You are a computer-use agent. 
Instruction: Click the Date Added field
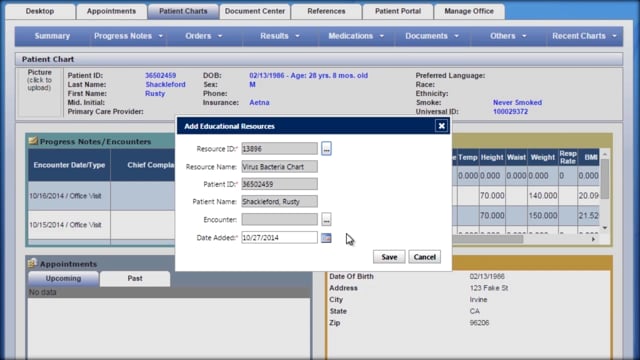tap(279, 238)
